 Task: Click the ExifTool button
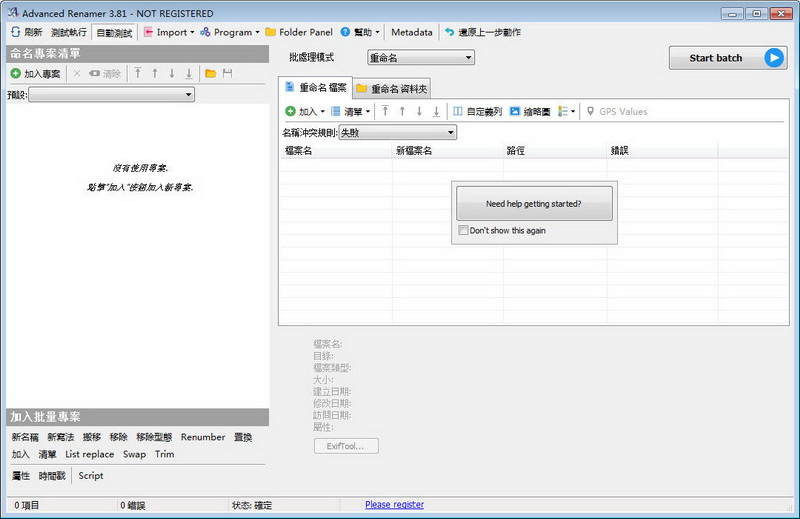coord(346,446)
